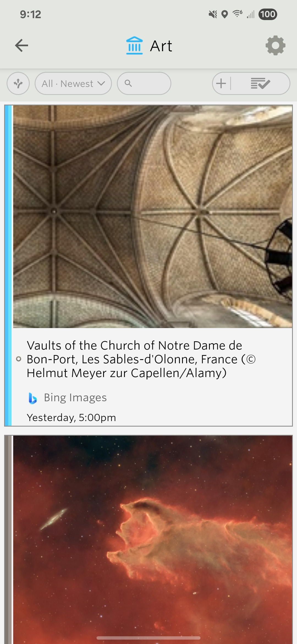Tap the muted sound status icon
297x644 pixels.
tap(213, 14)
